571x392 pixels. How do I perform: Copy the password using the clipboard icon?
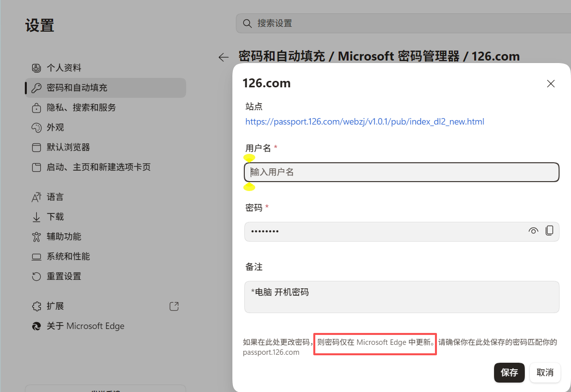point(550,231)
